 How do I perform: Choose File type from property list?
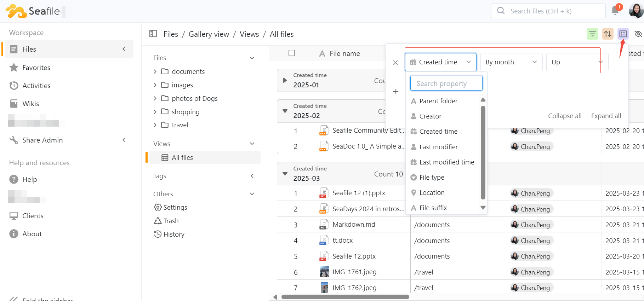click(432, 177)
